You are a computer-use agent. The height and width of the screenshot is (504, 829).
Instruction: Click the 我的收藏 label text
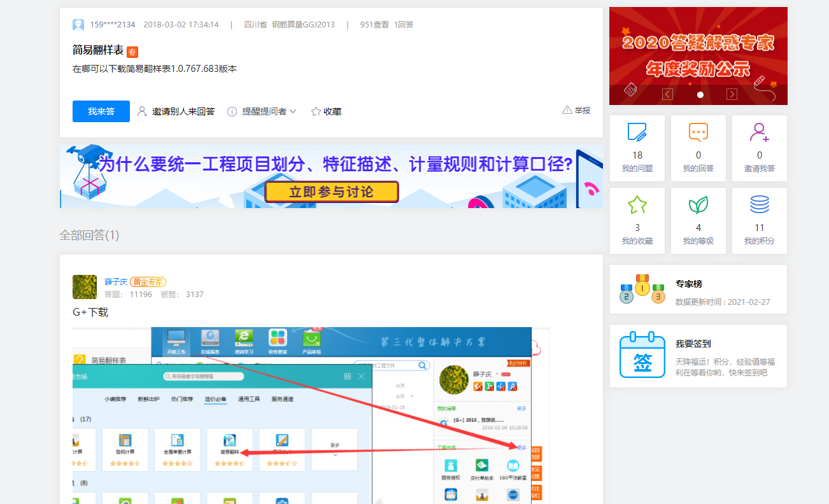(637, 241)
